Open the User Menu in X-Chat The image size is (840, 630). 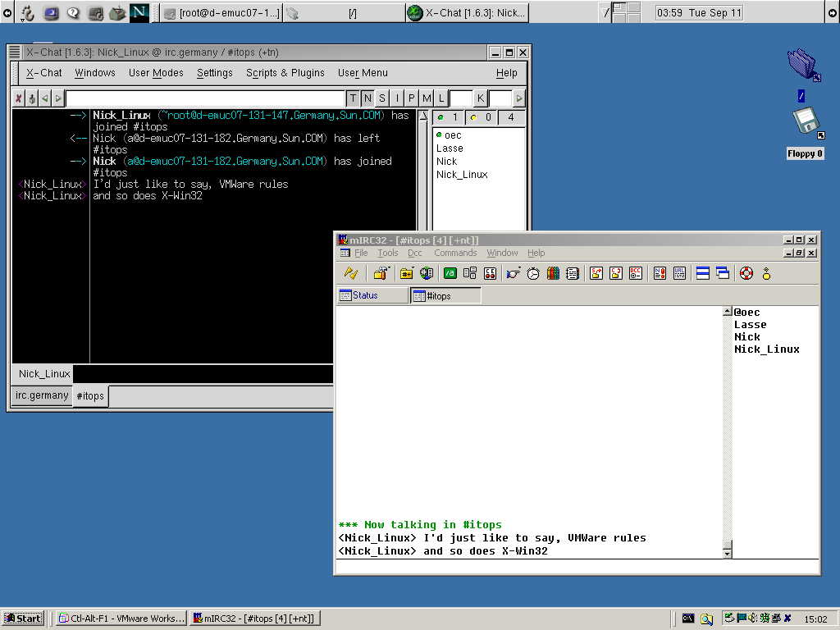363,73
